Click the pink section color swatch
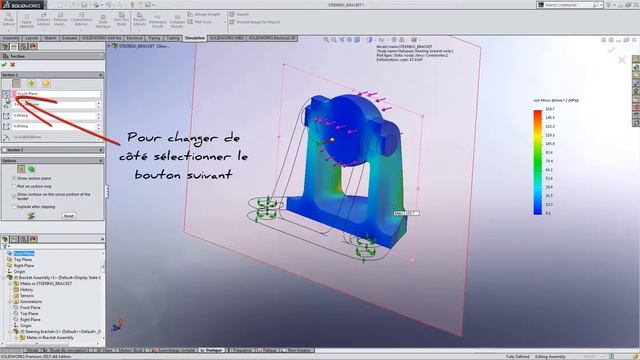Screen dimensions: 640x360 (x=14, y=94)
